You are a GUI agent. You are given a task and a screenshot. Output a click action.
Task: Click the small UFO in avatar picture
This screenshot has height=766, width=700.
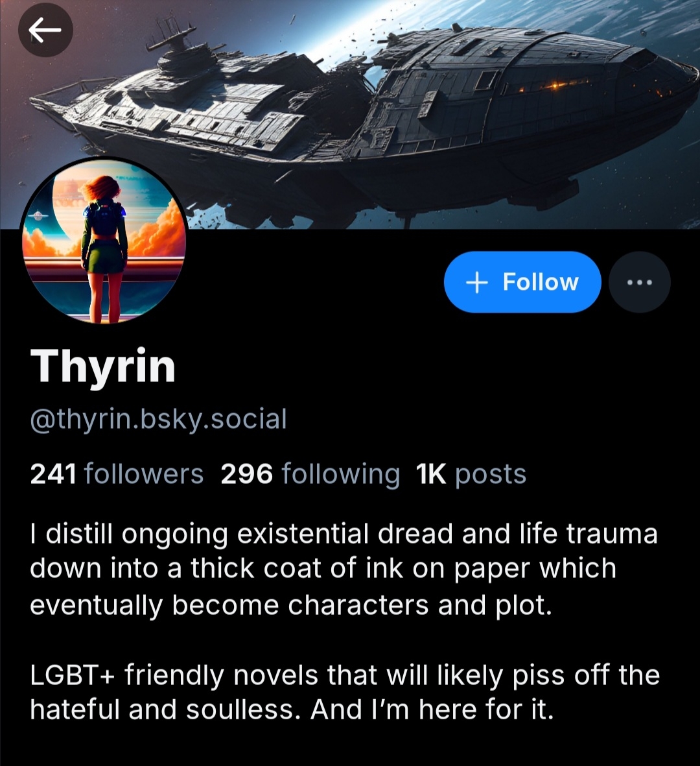point(38,215)
